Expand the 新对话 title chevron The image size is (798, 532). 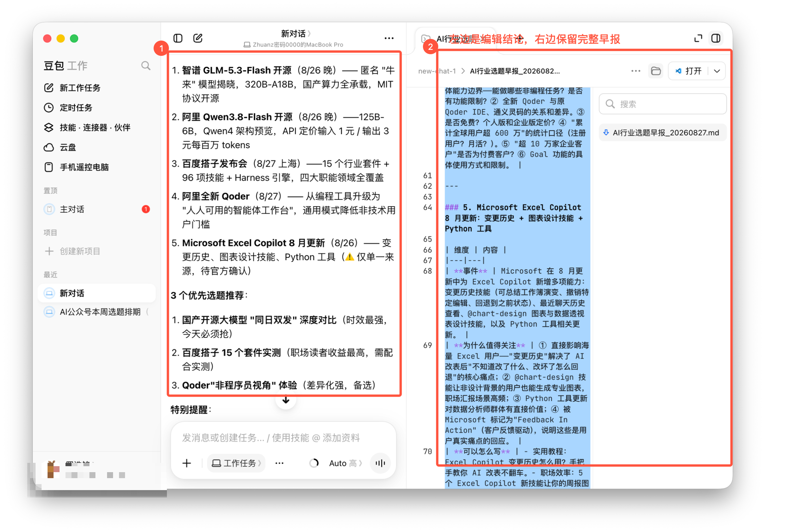310,34
